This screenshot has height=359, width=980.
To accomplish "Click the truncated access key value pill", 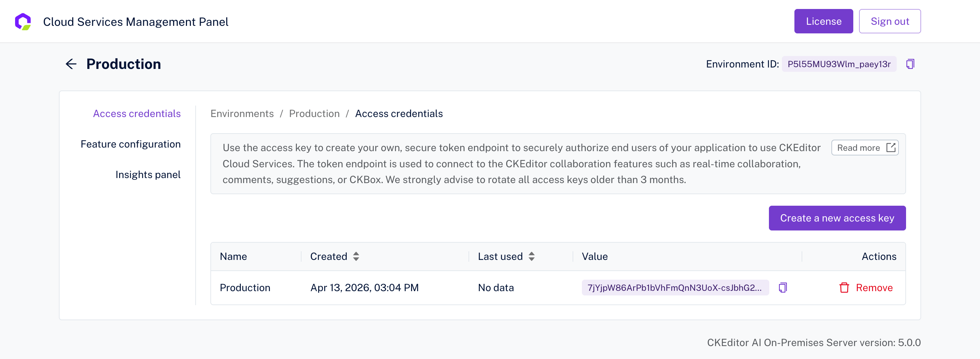I will click(676, 288).
